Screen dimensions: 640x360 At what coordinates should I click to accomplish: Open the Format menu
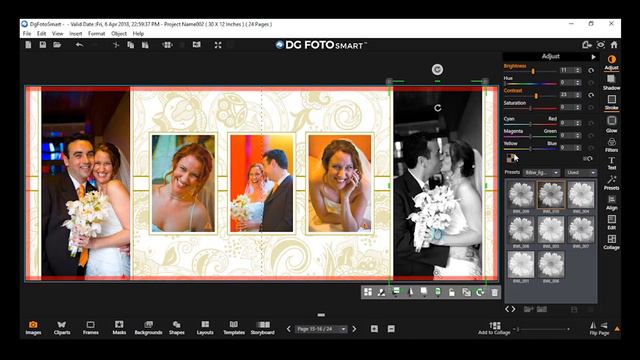[x=96, y=33]
